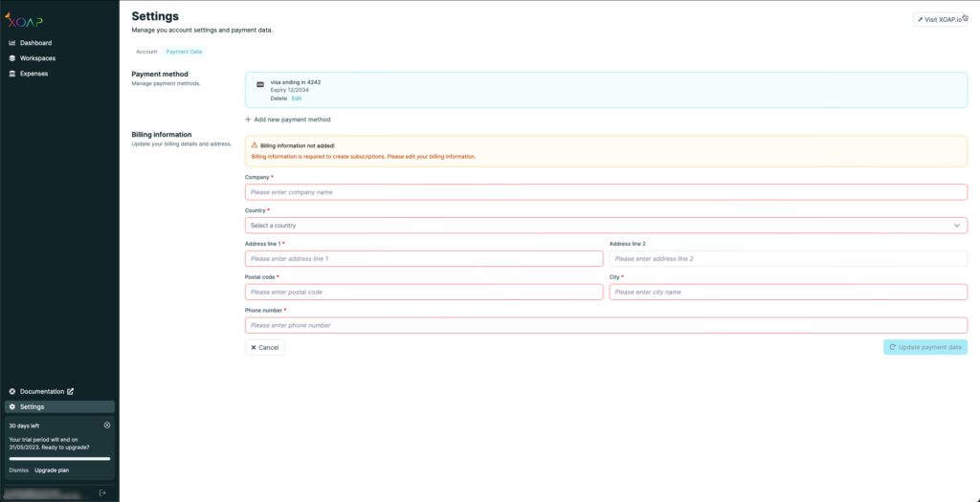The height and width of the screenshot is (502, 980).
Task: Click the Dashboard chart icon
Action: point(12,43)
